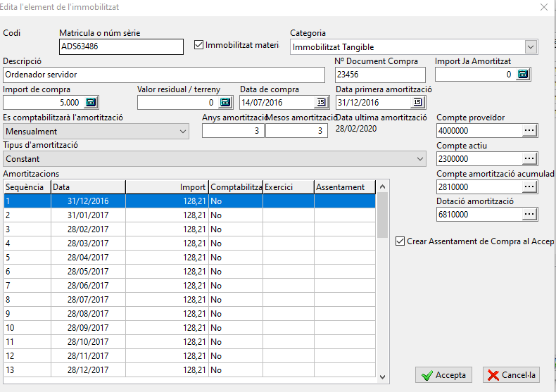Select amortization row dated 28/11/2017
Image resolution: width=556 pixels, height=392 pixels.
click(x=190, y=356)
